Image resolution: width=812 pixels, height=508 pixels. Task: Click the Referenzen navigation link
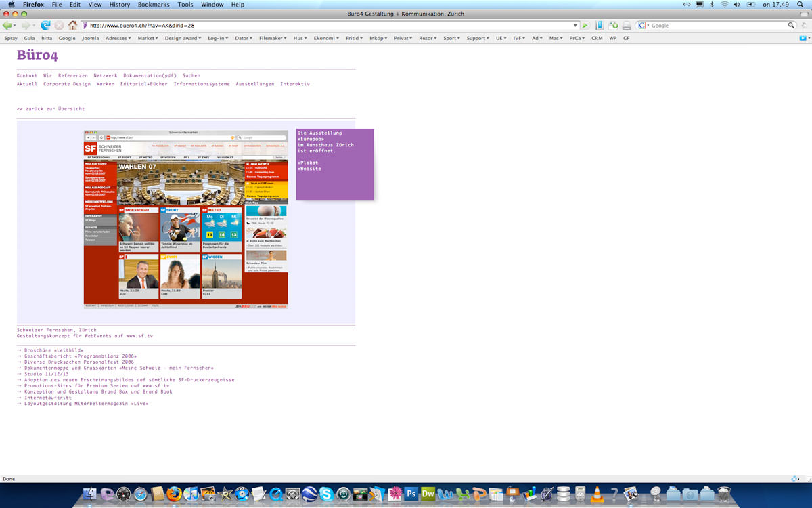(x=72, y=75)
